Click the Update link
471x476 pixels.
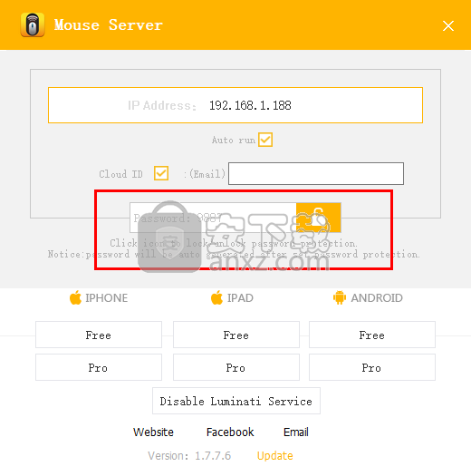point(275,456)
